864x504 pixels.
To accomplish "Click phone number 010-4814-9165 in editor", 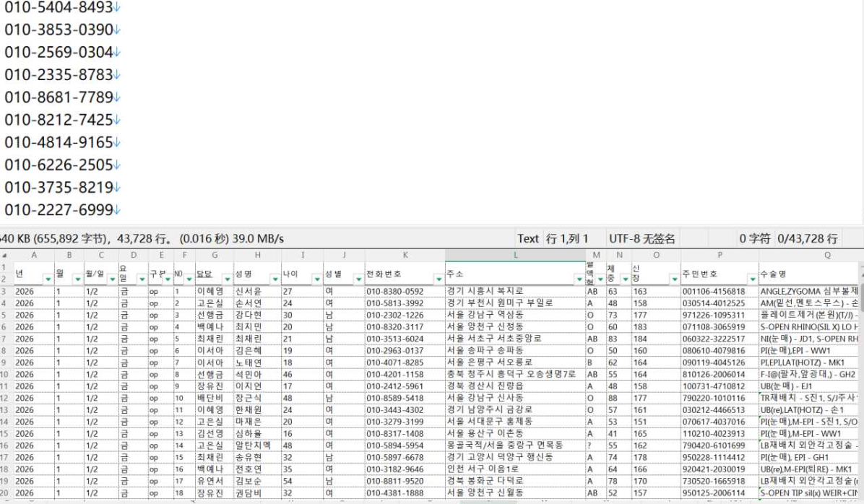I will click(59, 143).
